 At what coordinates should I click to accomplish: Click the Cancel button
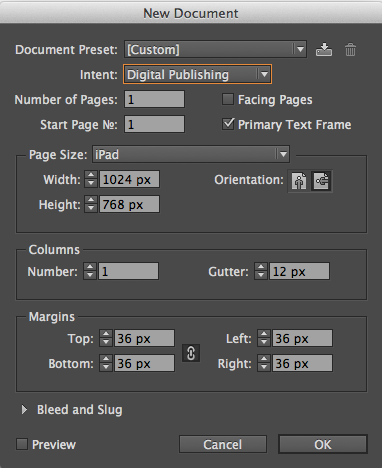tap(223, 444)
